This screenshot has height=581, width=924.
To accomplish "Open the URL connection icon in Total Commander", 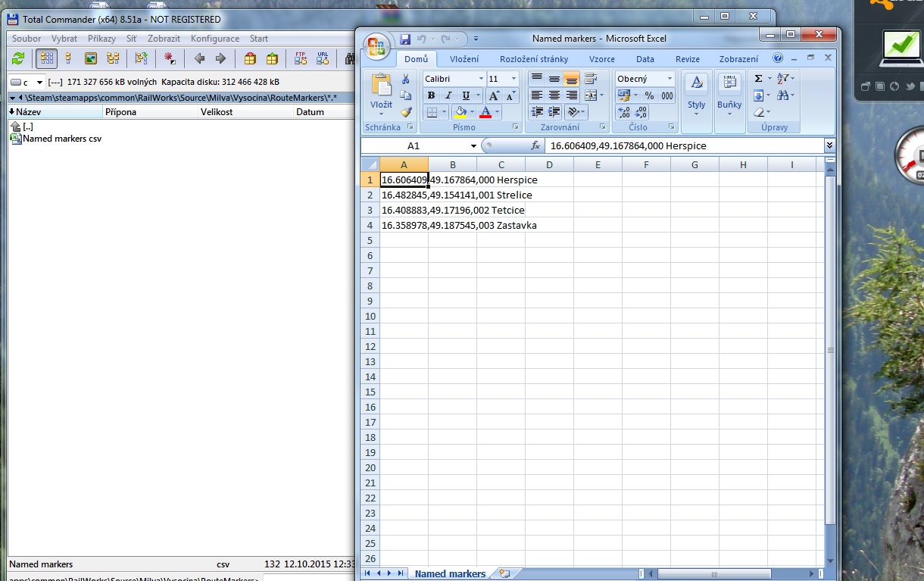I will coord(323,58).
